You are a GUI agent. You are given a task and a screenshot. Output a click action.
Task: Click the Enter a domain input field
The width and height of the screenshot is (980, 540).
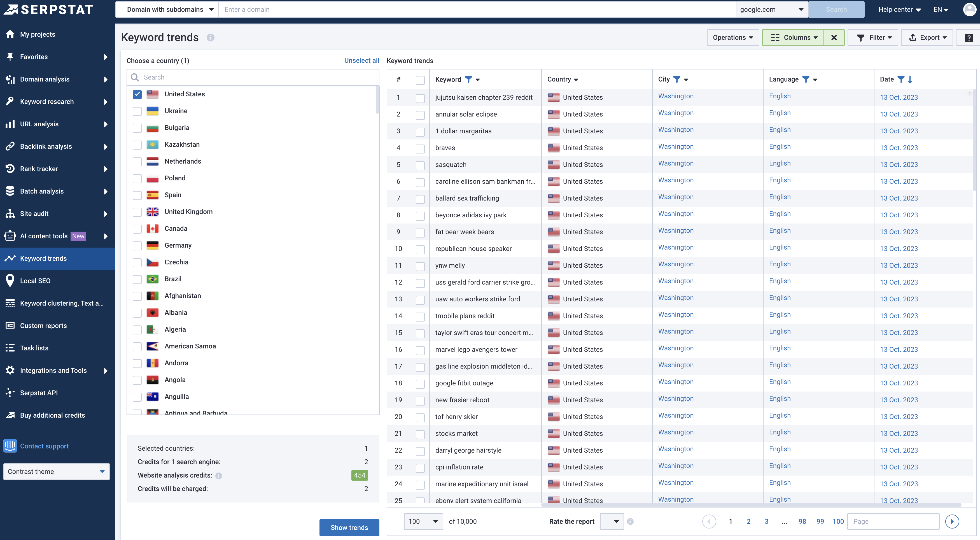click(477, 10)
